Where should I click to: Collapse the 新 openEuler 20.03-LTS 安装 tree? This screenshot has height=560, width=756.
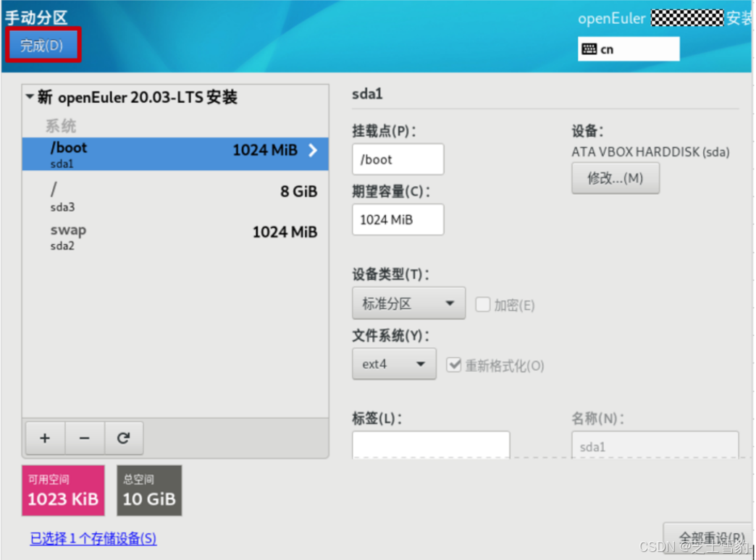pos(30,97)
